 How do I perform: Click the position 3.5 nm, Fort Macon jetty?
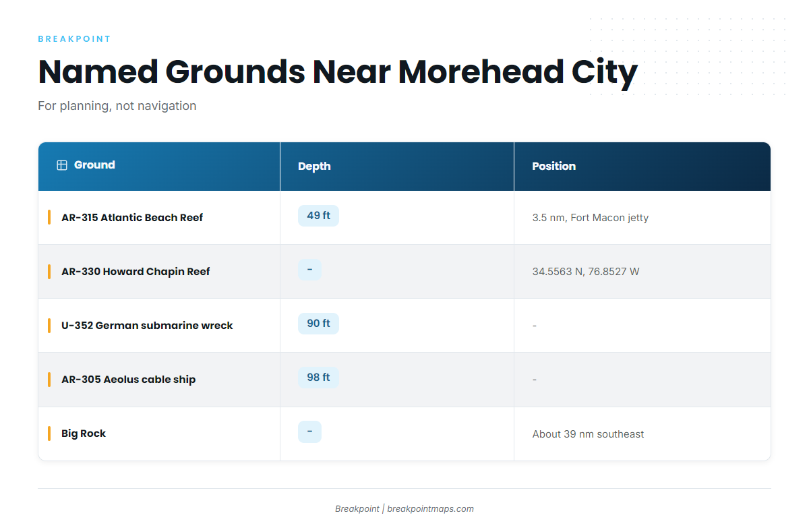[x=591, y=218]
